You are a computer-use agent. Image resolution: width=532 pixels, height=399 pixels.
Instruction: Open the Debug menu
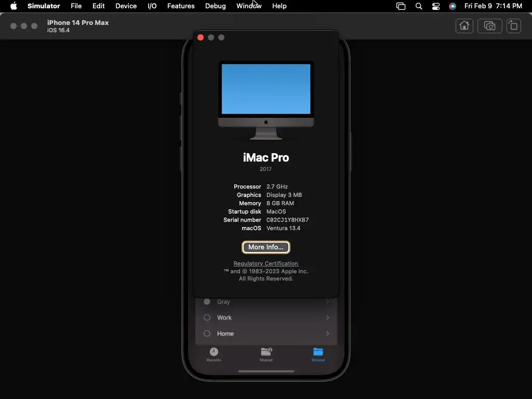coord(216,6)
